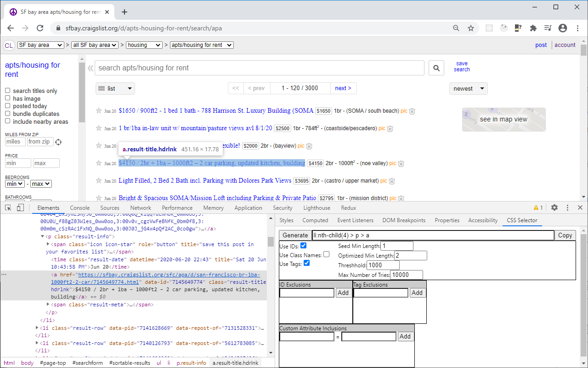Viewport: 588px width, 368px height.
Task: Uncheck the Use IDs checkbox
Action: [x=303, y=246]
